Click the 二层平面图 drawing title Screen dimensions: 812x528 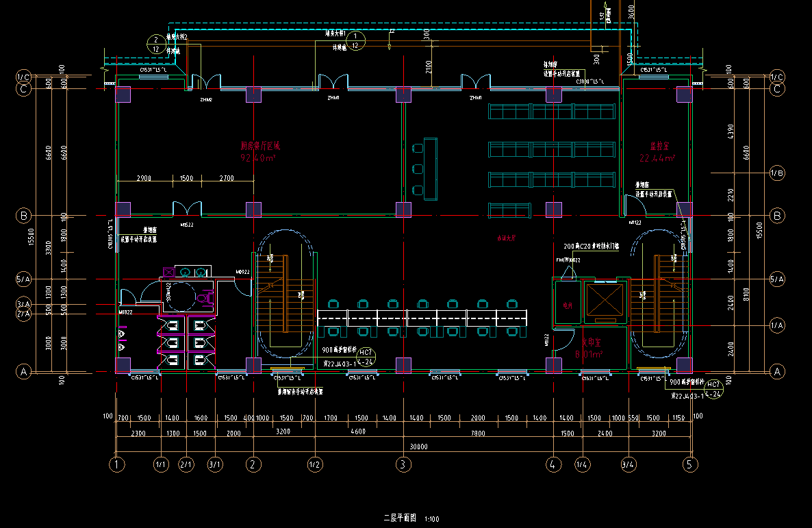tap(401, 518)
